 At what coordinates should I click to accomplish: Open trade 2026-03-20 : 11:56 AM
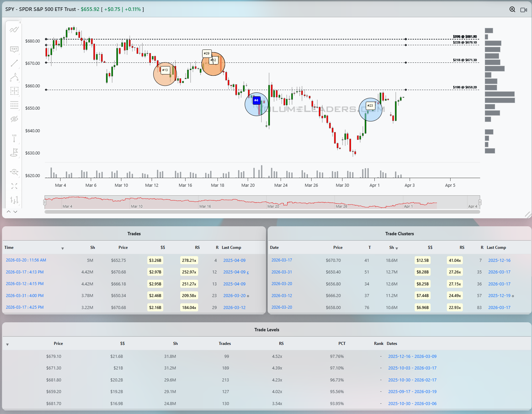coord(26,260)
